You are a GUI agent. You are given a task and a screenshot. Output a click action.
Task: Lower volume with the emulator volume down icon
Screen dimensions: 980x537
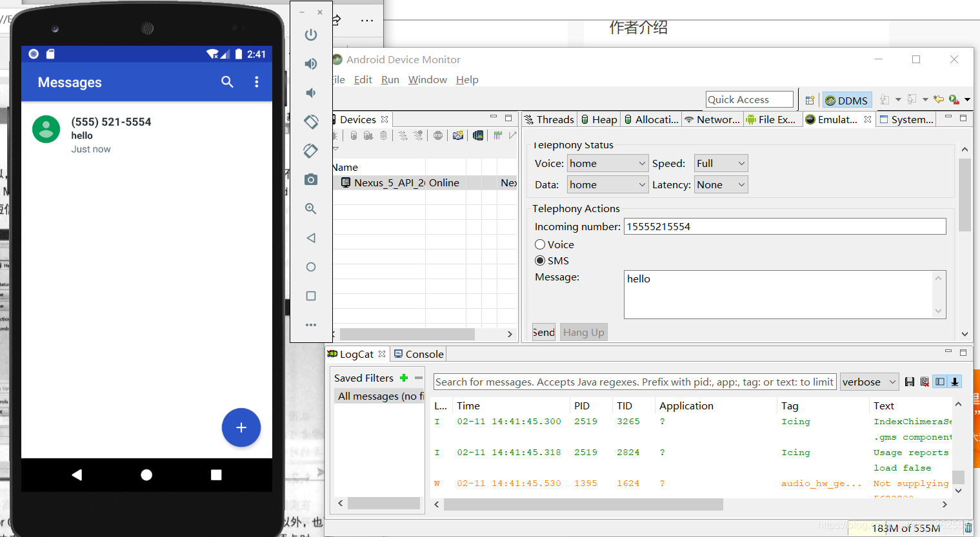click(311, 93)
